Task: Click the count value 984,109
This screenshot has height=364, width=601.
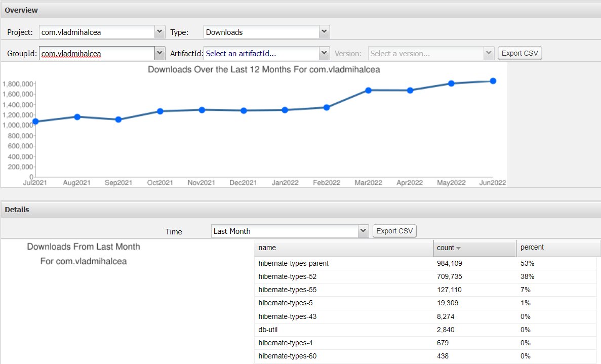Action: click(x=450, y=264)
